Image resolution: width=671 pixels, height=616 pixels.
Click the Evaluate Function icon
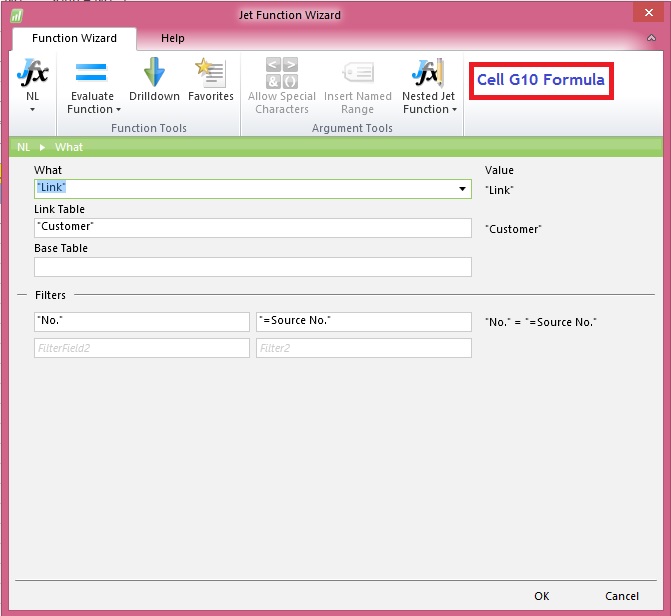[91, 72]
